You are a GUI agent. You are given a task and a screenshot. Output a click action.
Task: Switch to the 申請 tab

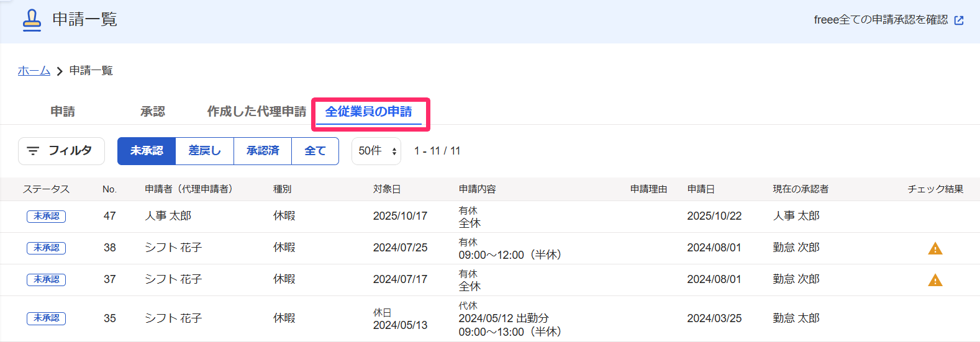click(63, 112)
